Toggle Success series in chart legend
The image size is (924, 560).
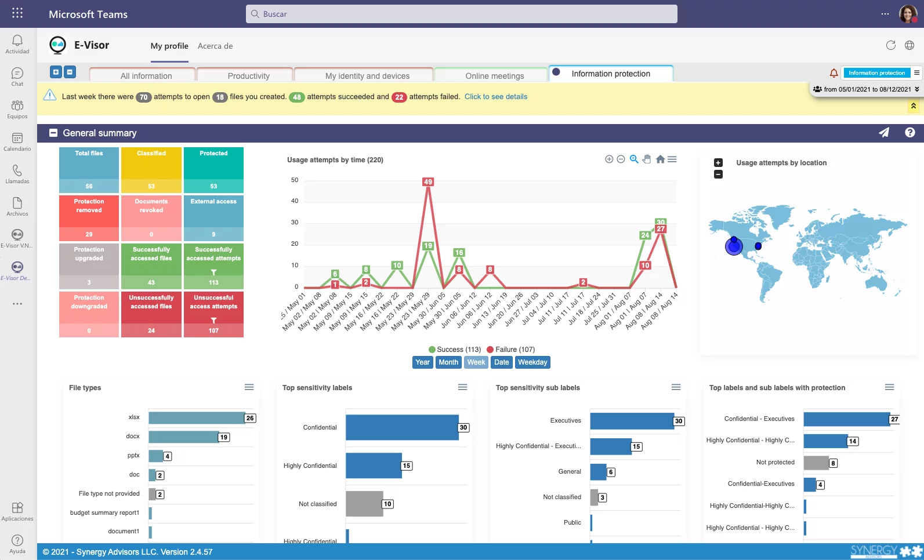(x=455, y=350)
